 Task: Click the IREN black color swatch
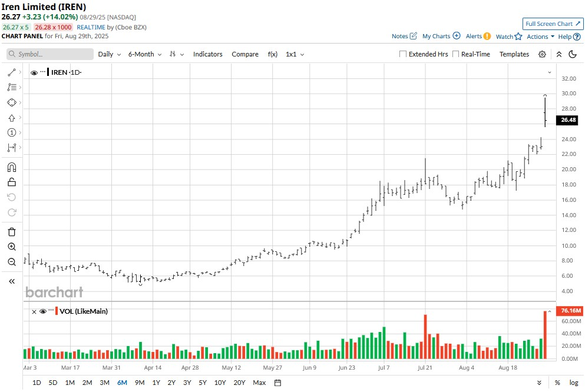[48, 72]
